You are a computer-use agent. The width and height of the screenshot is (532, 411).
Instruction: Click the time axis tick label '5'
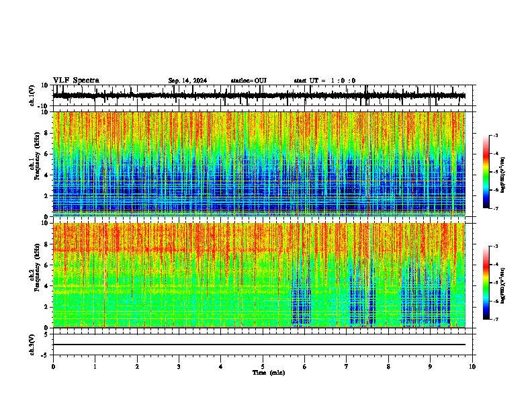[x=263, y=367]
